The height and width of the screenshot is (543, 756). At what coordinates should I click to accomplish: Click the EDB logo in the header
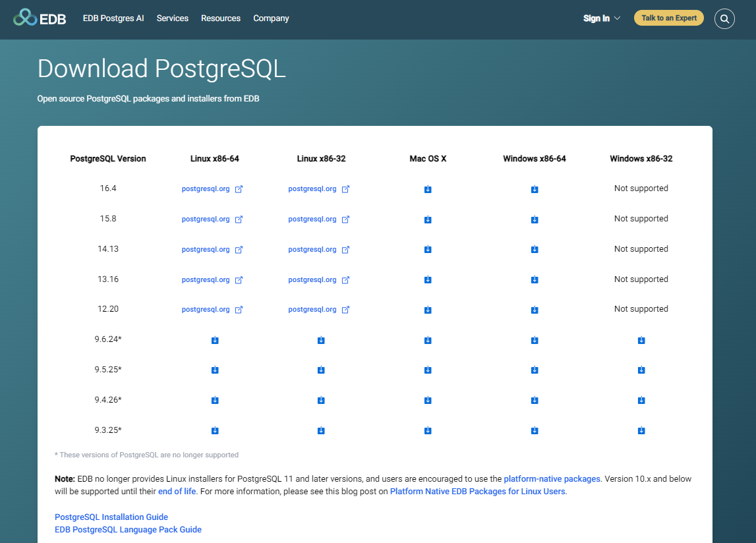pyautogui.click(x=40, y=18)
